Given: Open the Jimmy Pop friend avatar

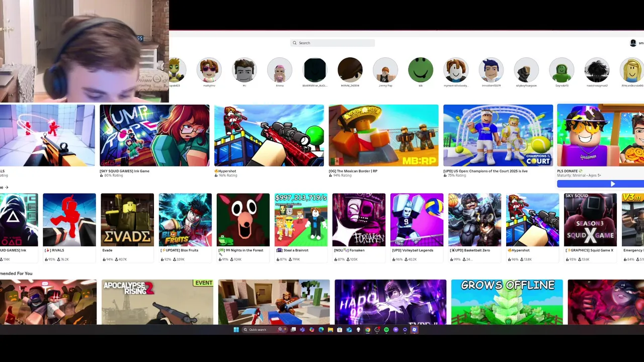Looking at the screenshot, I should tap(385, 70).
